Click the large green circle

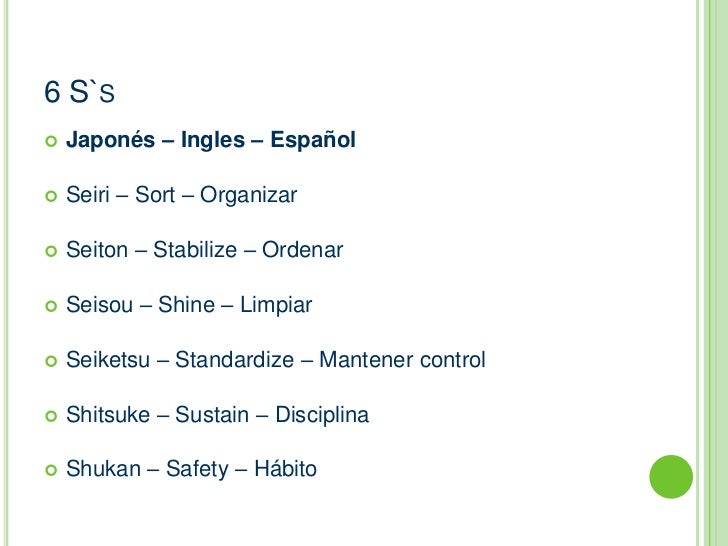coord(671,477)
